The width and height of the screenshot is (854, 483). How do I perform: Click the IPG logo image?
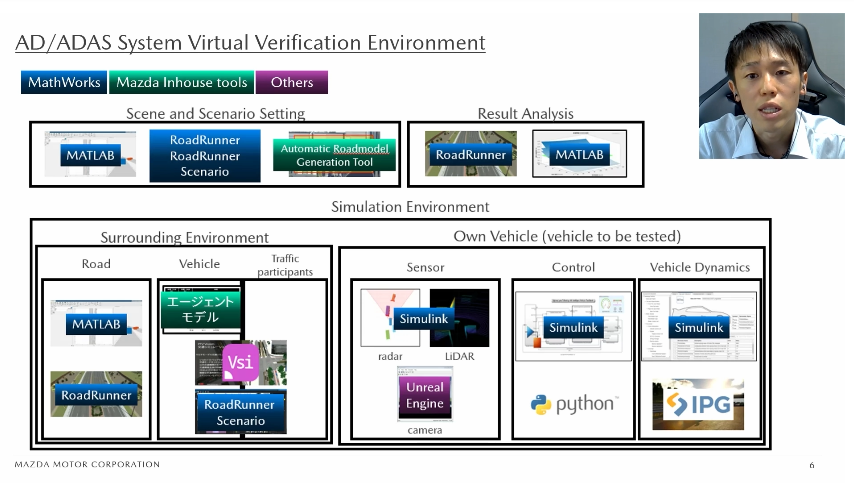pos(698,404)
